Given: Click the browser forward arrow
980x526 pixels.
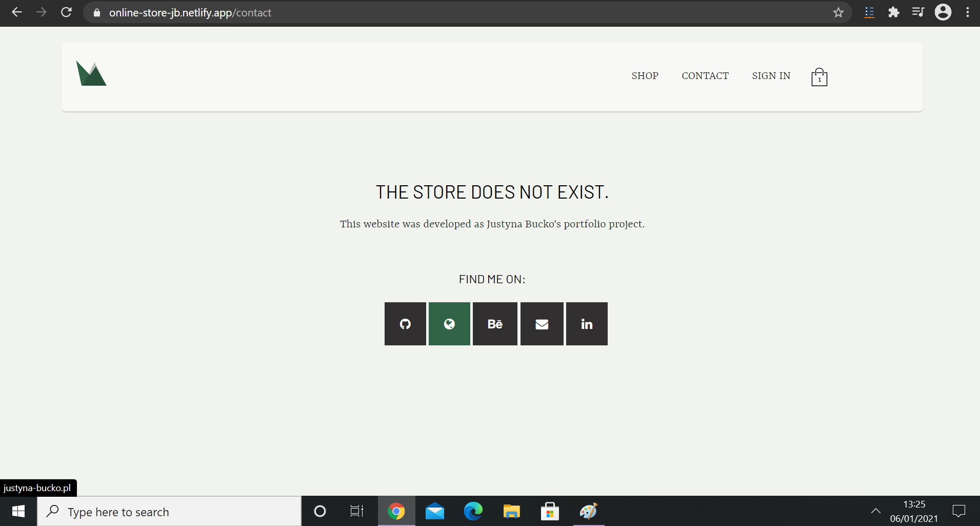Looking at the screenshot, I should coord(42,12).
